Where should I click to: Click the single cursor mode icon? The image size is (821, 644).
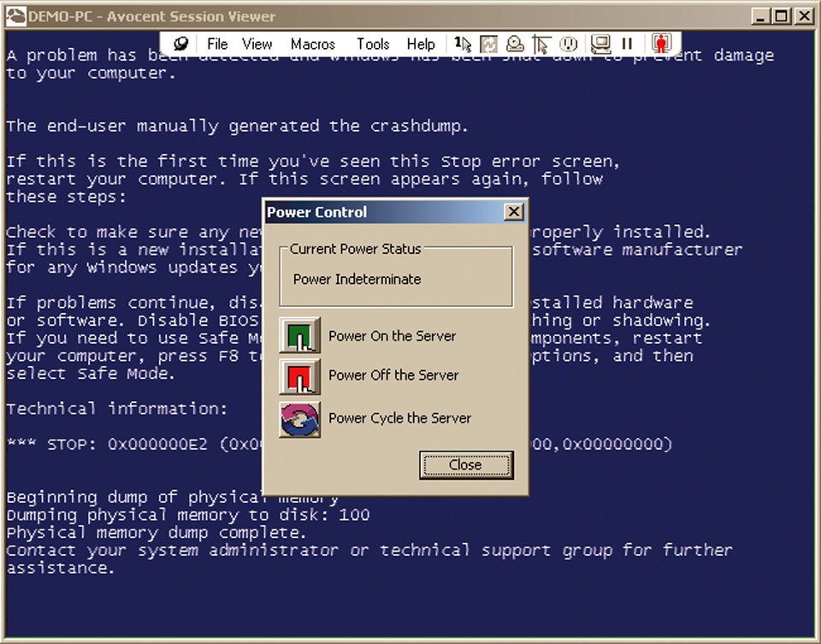click(x=463, y=44)
